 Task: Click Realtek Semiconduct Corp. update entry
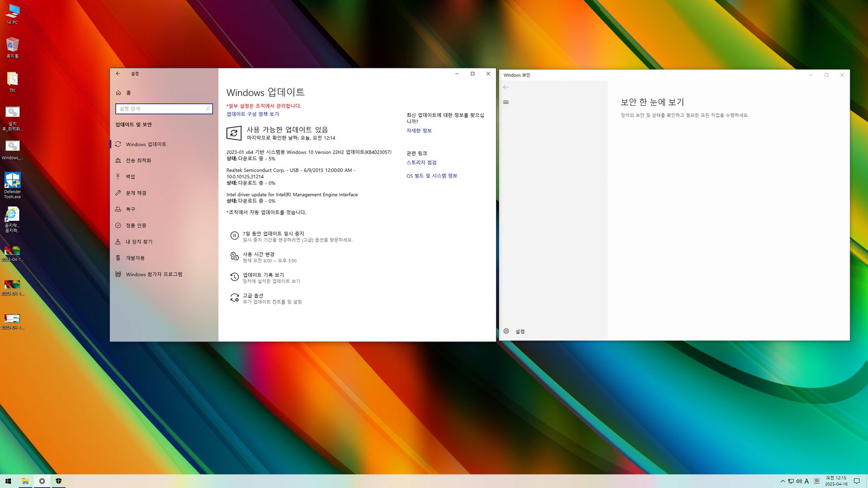291,173
